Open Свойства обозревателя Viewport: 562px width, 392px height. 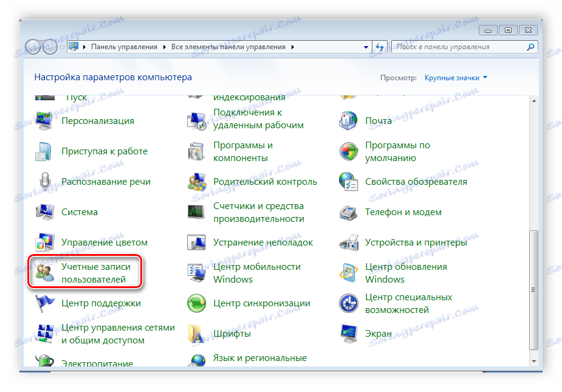coord(416,181)
